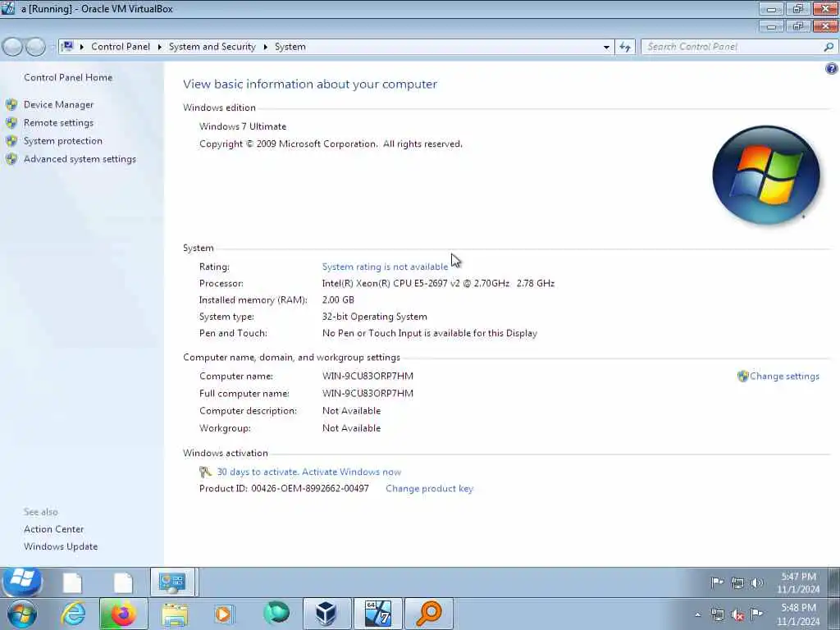Image resolution: width=840 pixels, height=630 pixels.
Task: Click the search magnifier icon in the search box
Action: pyautogui.click(x=829, y=47)
